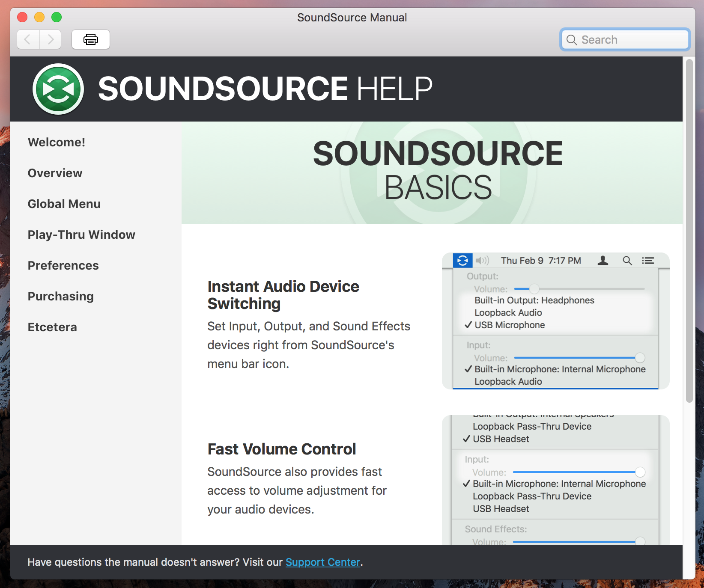Viewport: 704px width, 588px height.
Task: Go to the Global Menu section
Action: tap(64, 204)
